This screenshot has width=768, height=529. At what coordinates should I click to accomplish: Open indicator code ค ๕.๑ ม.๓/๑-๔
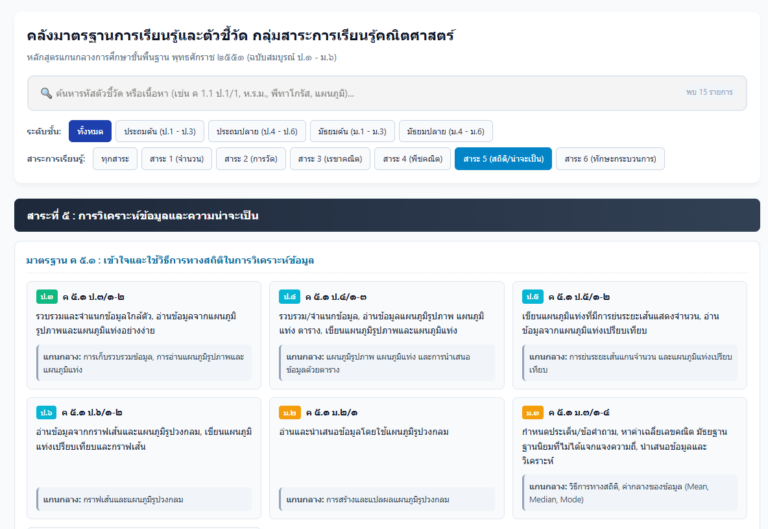pos(579,412)
